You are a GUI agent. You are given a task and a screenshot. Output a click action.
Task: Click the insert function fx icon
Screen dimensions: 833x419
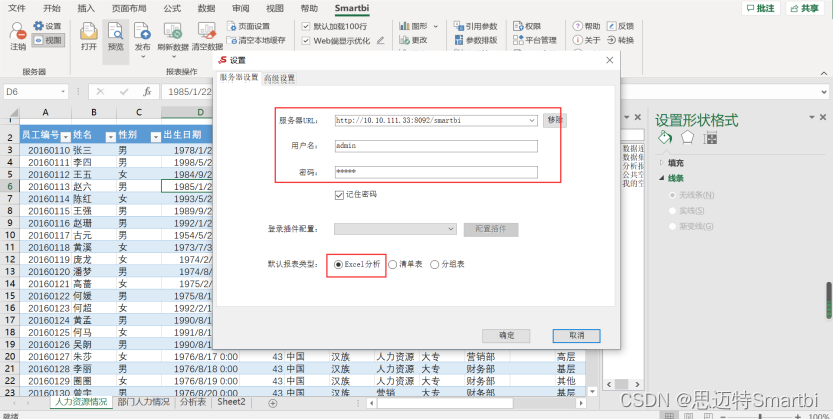coord(147,92)
